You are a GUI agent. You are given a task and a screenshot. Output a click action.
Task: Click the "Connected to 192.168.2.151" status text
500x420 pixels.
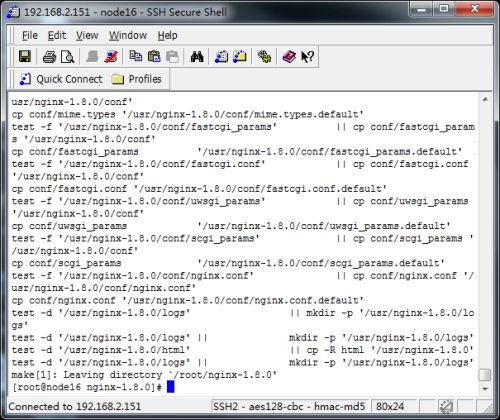click(75, 406)
